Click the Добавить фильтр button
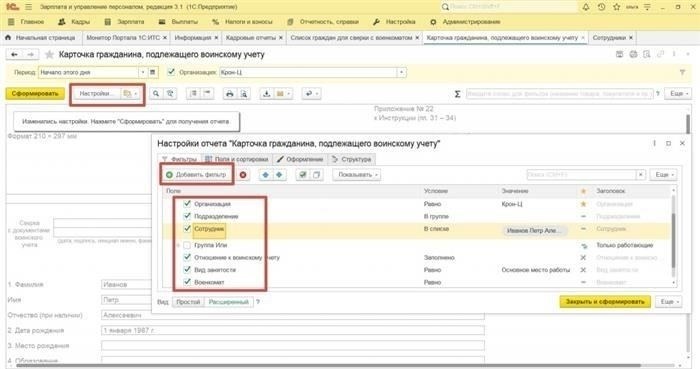700x369 pixels. coord(196,175)
